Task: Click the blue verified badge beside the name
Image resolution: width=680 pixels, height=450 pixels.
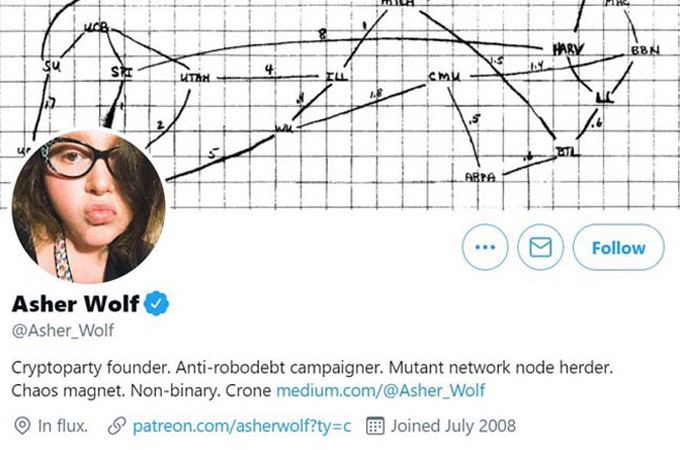Action: [156, 303]
